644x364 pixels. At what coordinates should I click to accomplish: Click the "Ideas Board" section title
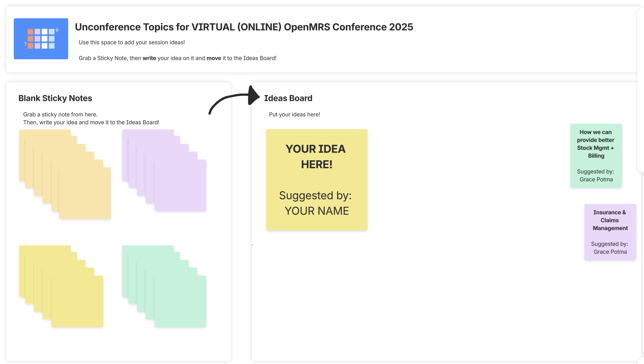288,98
